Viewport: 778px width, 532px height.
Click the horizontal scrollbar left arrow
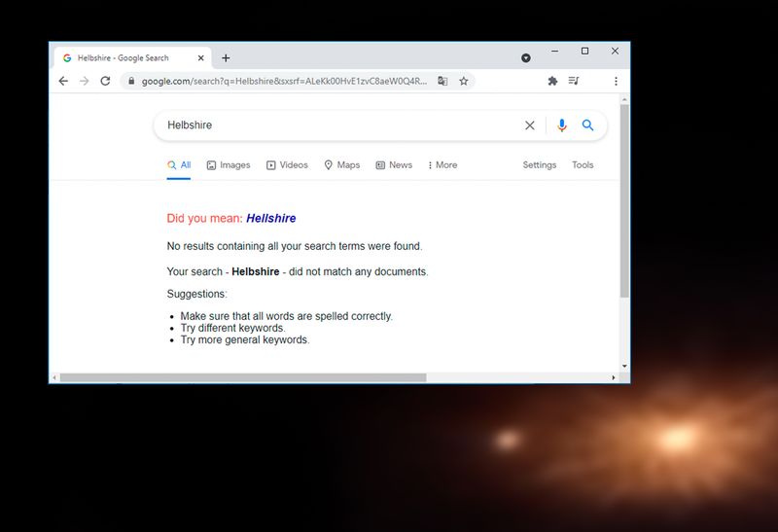point(54,377)
